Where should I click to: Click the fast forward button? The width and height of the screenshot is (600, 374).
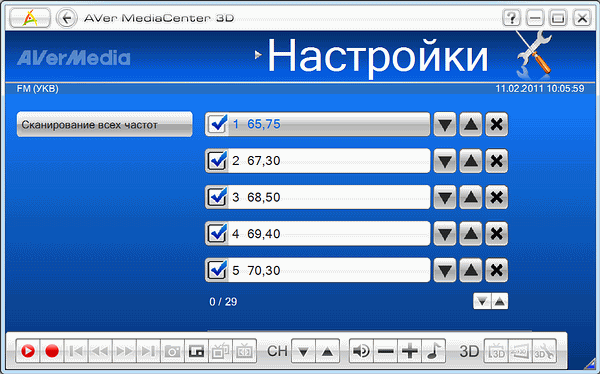(124, 351)
